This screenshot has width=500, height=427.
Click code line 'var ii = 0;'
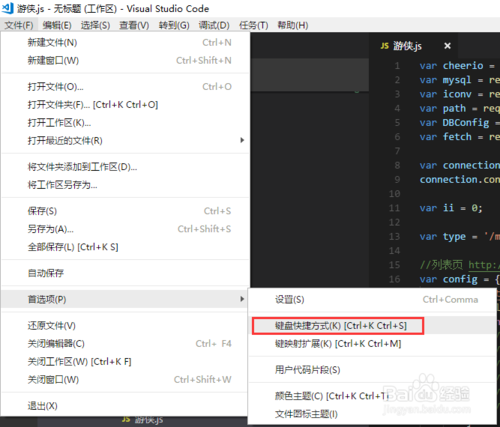point(451,208)
